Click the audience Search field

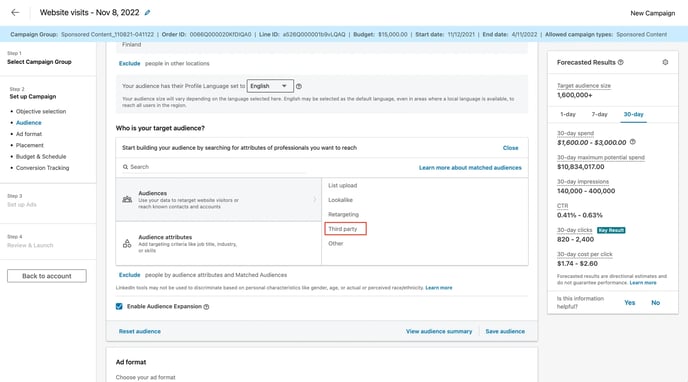[x=214, y=167]
